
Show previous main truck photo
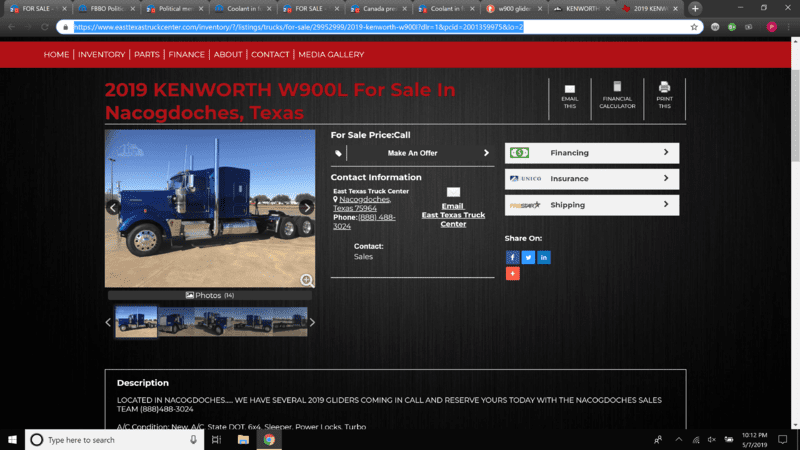pos(113,207)
